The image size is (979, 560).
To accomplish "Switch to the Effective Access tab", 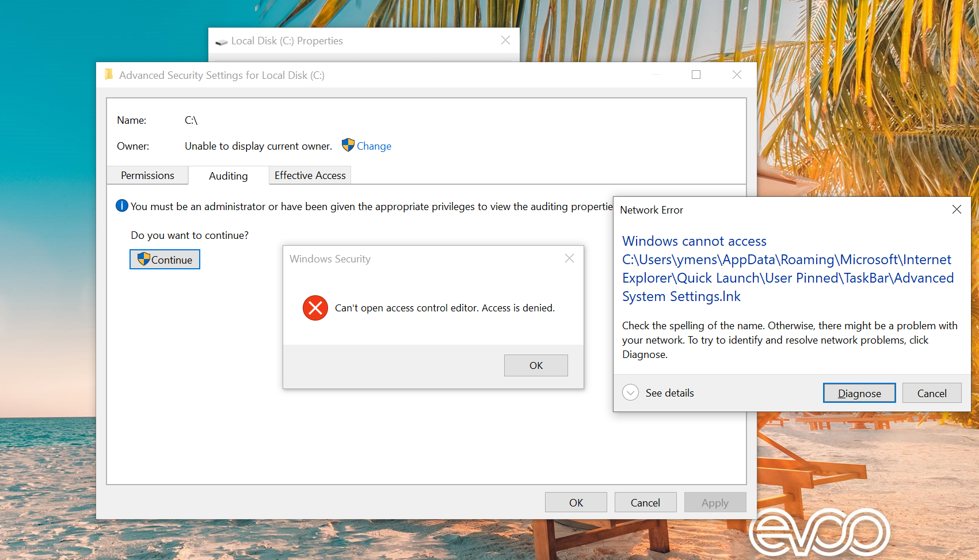I will click(x=310, y=175).
